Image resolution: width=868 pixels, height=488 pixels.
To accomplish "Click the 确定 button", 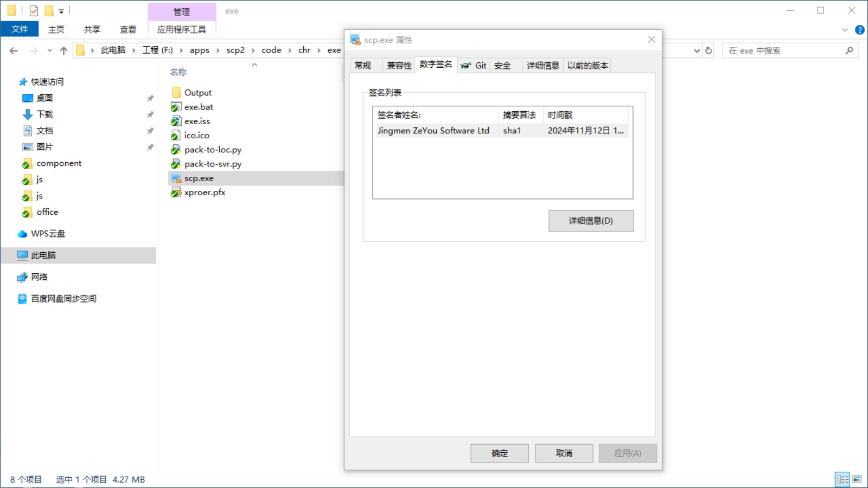I will 499,453.
